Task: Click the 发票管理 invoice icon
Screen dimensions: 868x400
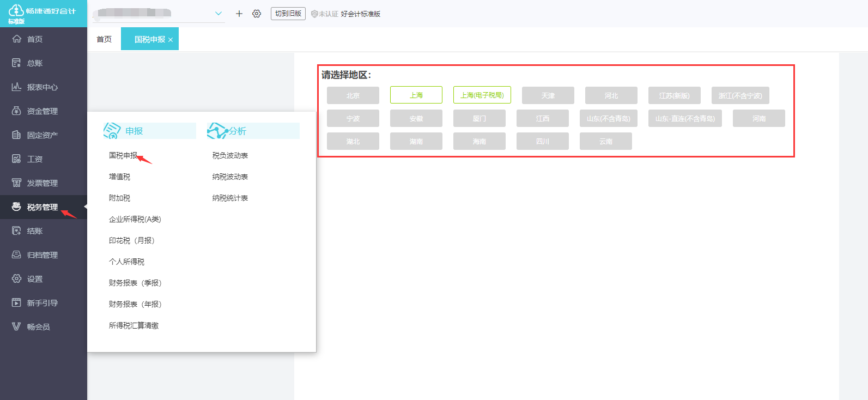Action: [16, 183]
